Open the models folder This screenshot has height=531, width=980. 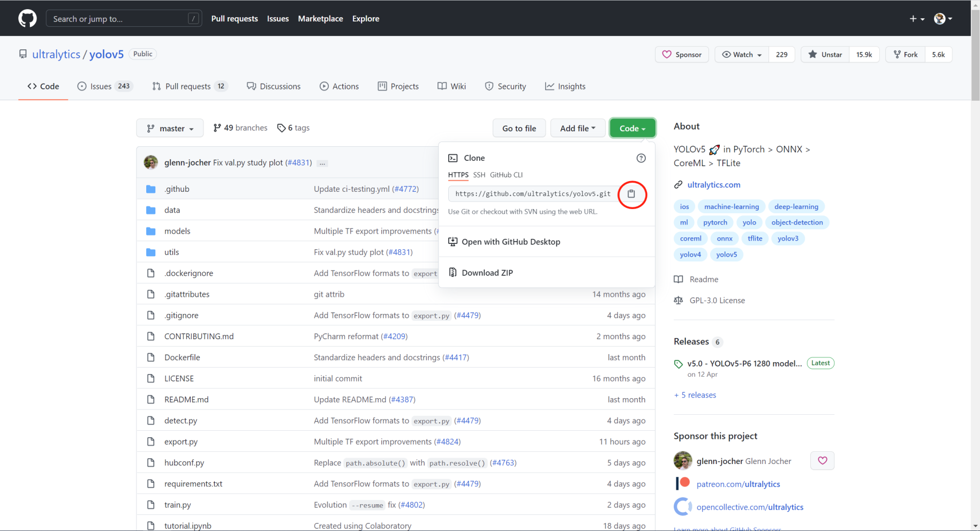(x=177, y=231)
